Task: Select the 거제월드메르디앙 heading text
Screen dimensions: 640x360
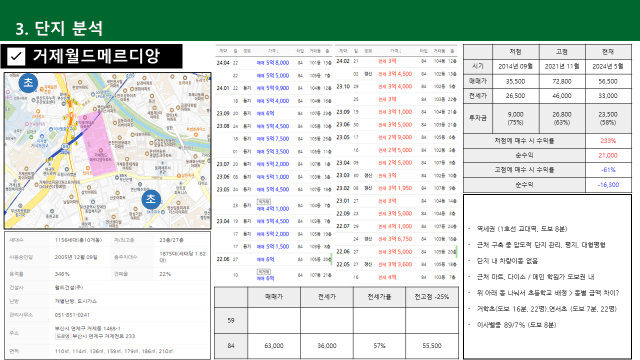Action: click(96, 56)
